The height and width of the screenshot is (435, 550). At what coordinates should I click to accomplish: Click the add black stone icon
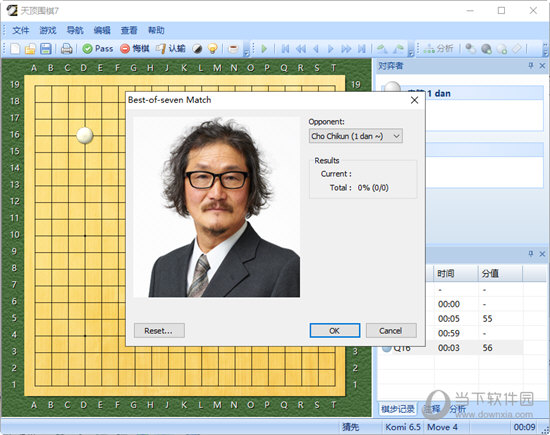(x=487, y=48)
